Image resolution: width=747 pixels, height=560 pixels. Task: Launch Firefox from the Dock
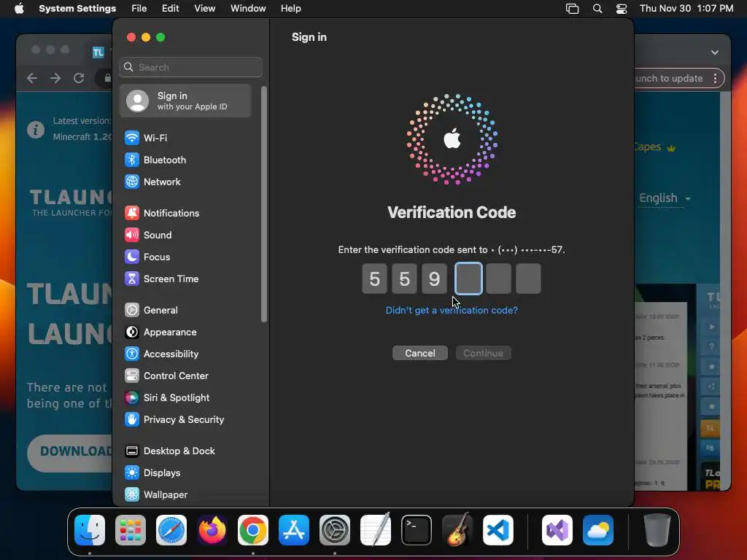click(x=212, y=530)
